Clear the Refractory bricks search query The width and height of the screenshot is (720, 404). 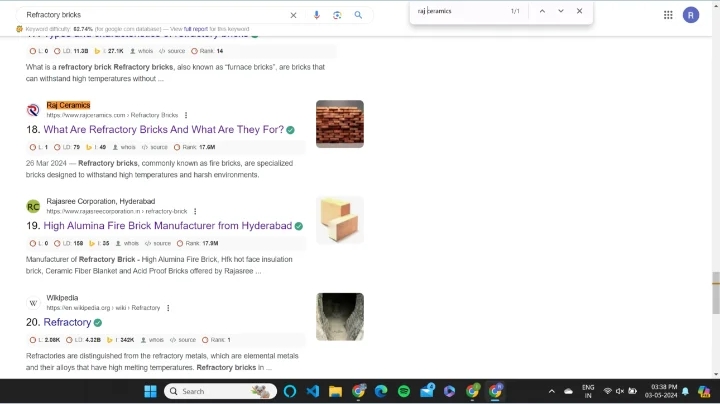[293, 15]
